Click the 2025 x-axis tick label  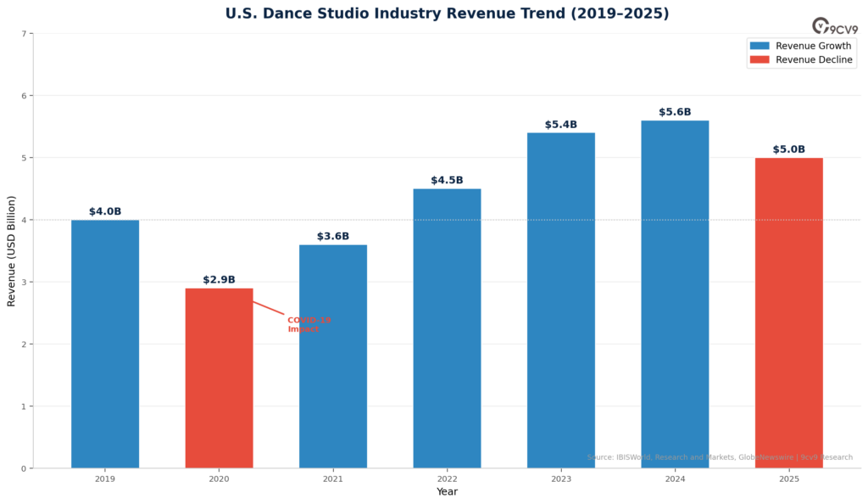pyautogui.click(x=789, y=479)
